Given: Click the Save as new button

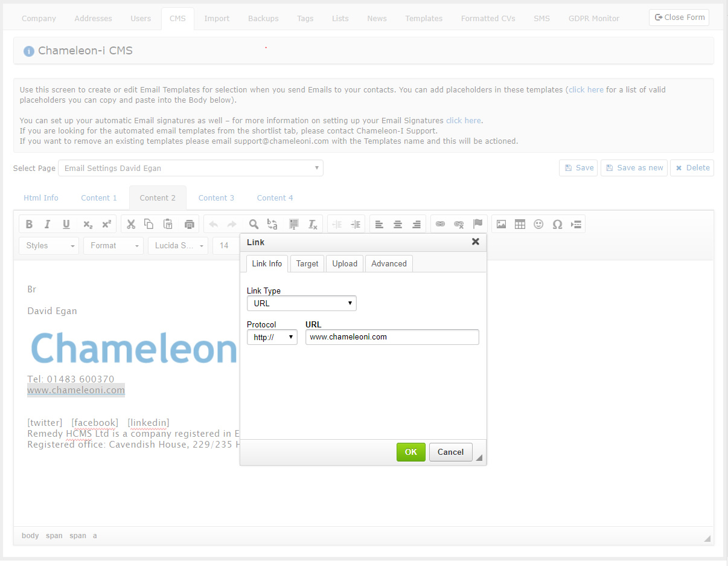Looking at the screenshot, I should coord(634,168).
